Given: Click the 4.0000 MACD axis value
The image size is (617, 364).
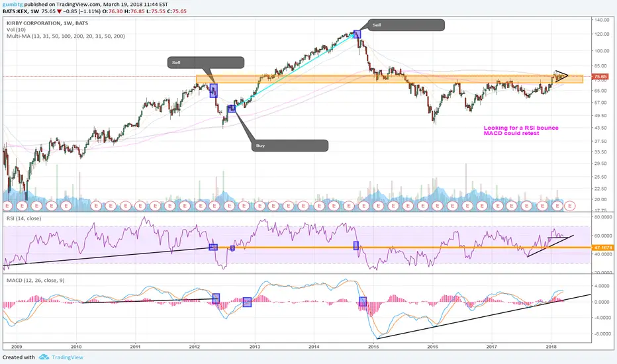Looking at the screenshot, I should [x=603, y=286].
